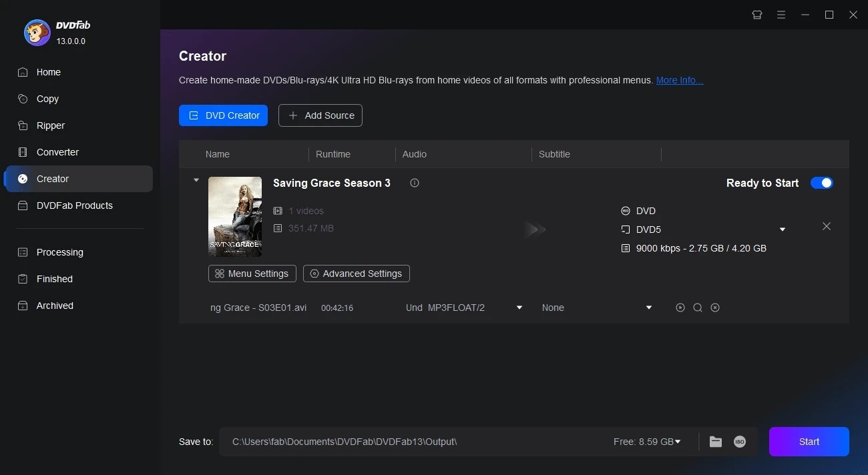Screen dimensions: 868x475
Task: Open search for the S03E01 title
Action: 698,308
